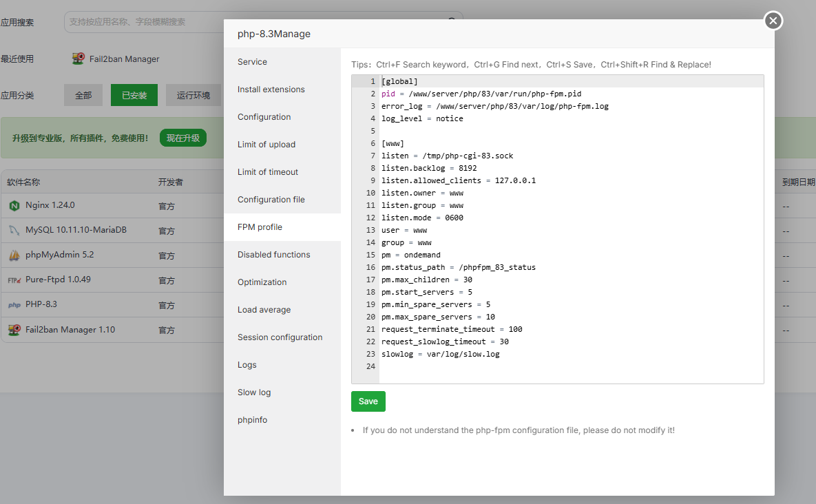816x504 pixels.
Task: Filter apps by installed category
Action: tap(134, 96)
